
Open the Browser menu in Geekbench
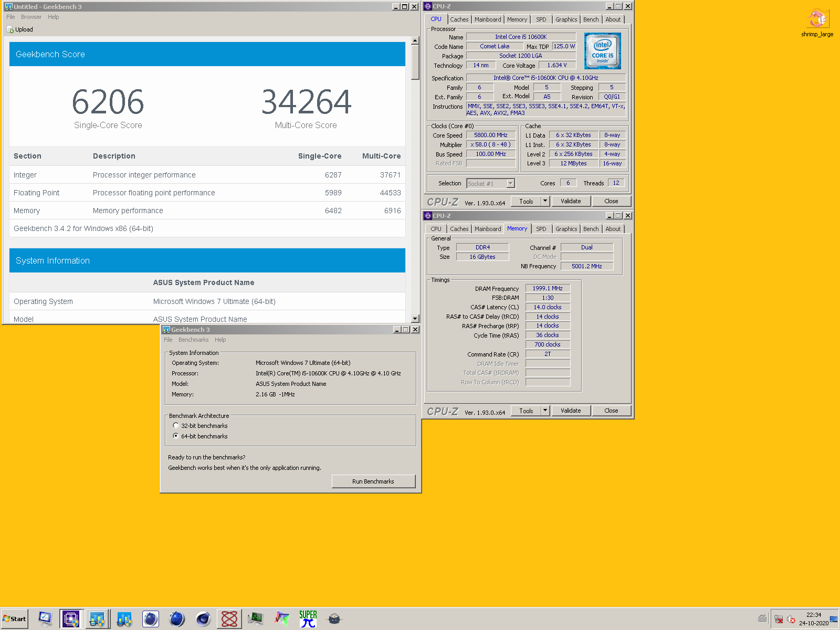tap(31, 17)
